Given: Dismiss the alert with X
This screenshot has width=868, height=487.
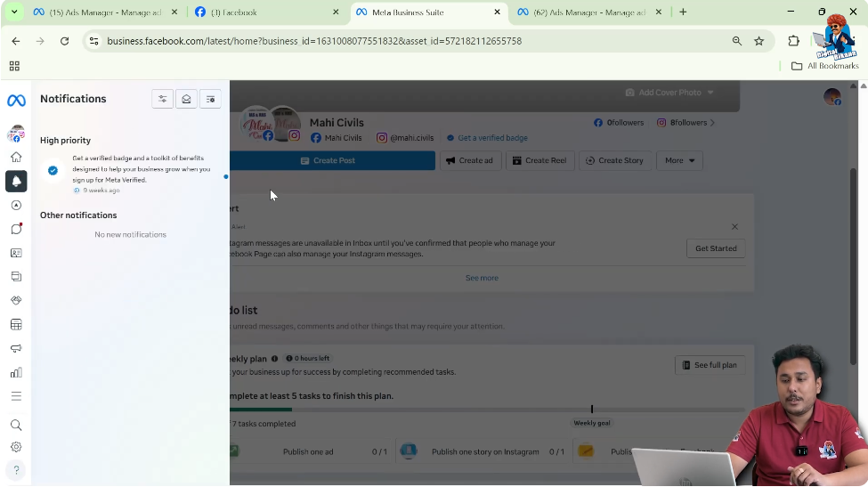Looking at the screenshot, I should 734,227.
